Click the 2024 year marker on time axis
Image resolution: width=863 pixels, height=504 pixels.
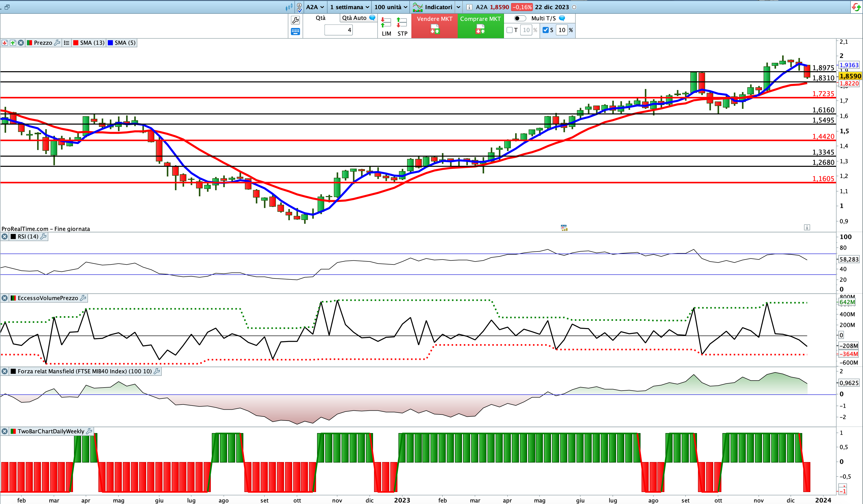click(823, 500)
